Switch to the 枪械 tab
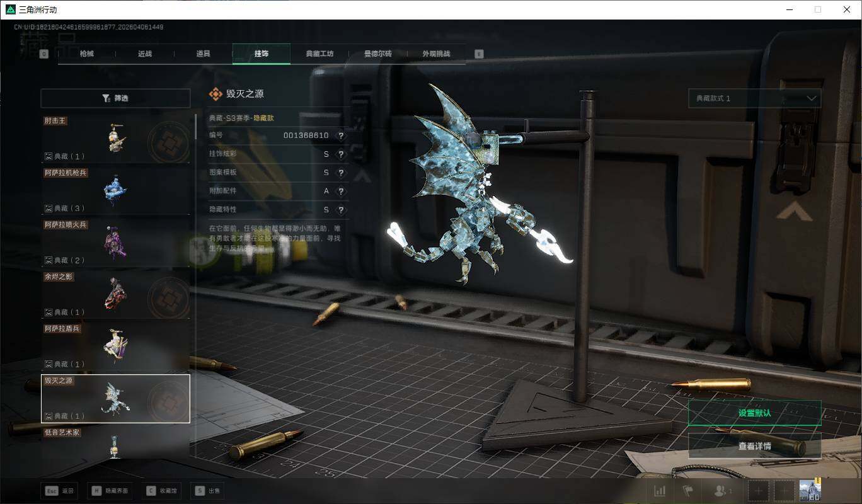Screen dimensions: 862x504 click(x=87, y=54)
